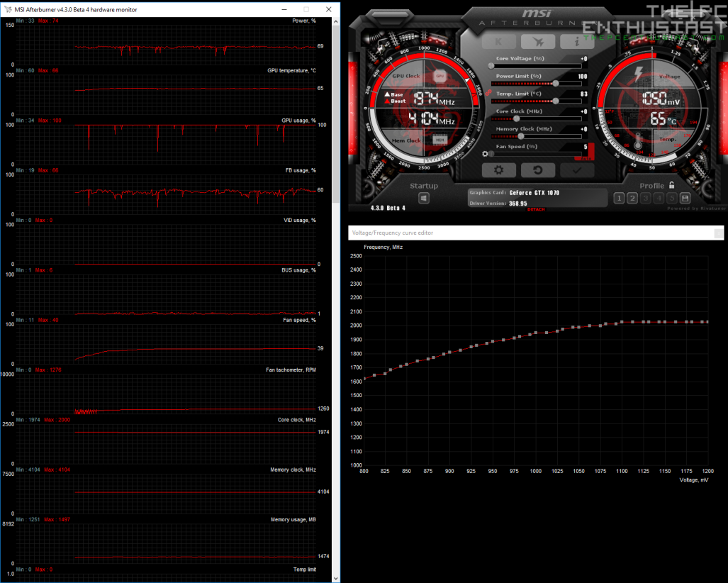Click the Memory Clock slider handle

(x=521, y=137)
